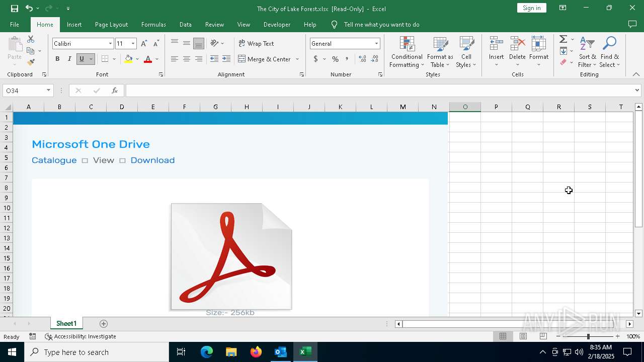Click the zoom slider handle
The width and height of the screenshot is (644, 362).
[588, 336]
